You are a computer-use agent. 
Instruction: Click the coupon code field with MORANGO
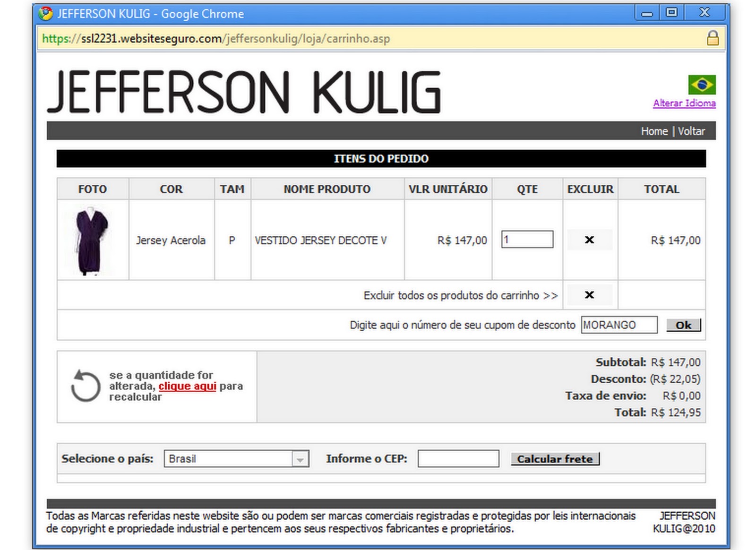pyautogui.click(x=619, y=325)
